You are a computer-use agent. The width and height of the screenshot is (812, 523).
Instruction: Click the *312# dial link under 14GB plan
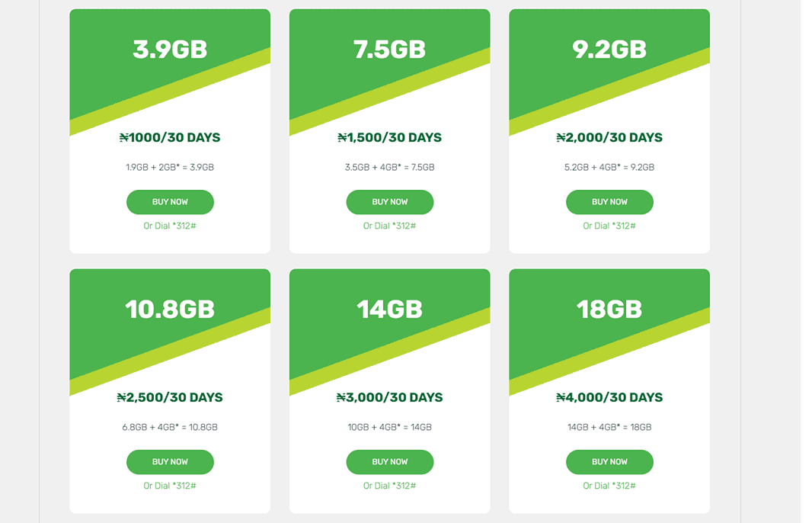coord(389,486)
